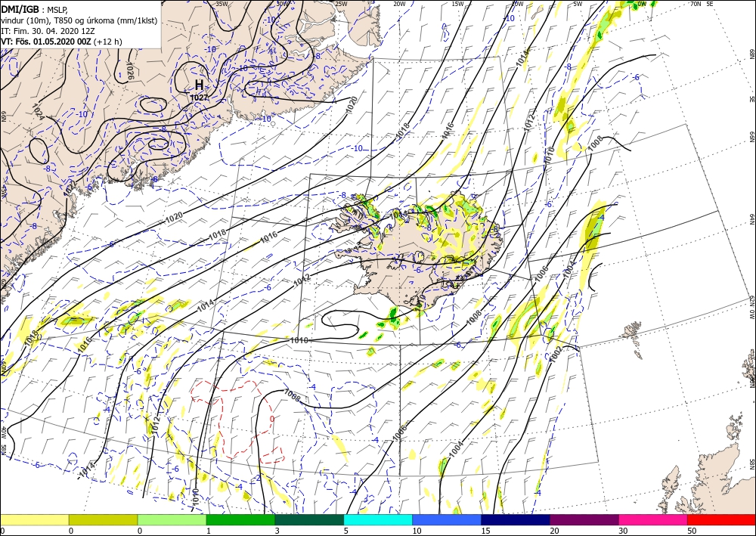Click the medium green legend swatch
This screenshot has height=536, width=756.
(x=240, y=519)
